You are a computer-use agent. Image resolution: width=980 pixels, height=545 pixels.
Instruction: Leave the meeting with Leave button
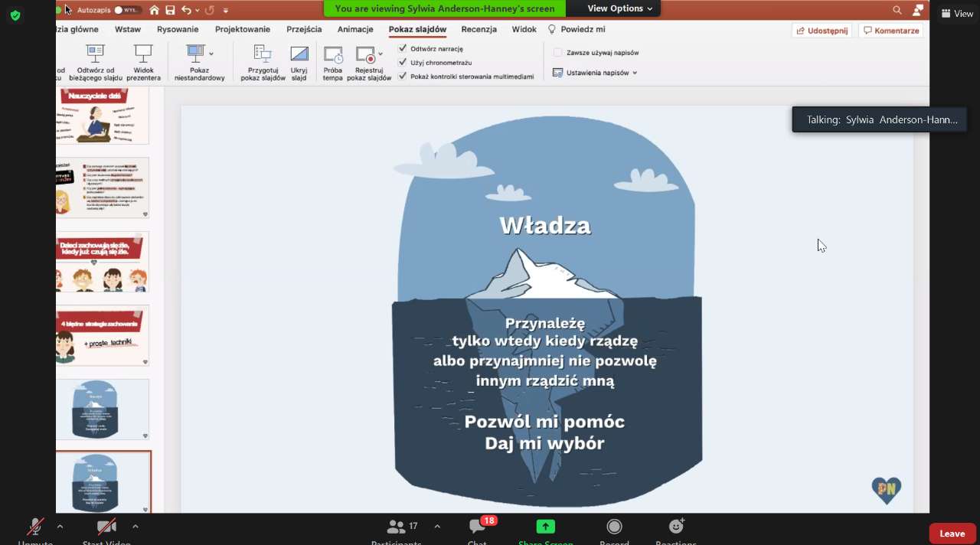tap(952, 534)
